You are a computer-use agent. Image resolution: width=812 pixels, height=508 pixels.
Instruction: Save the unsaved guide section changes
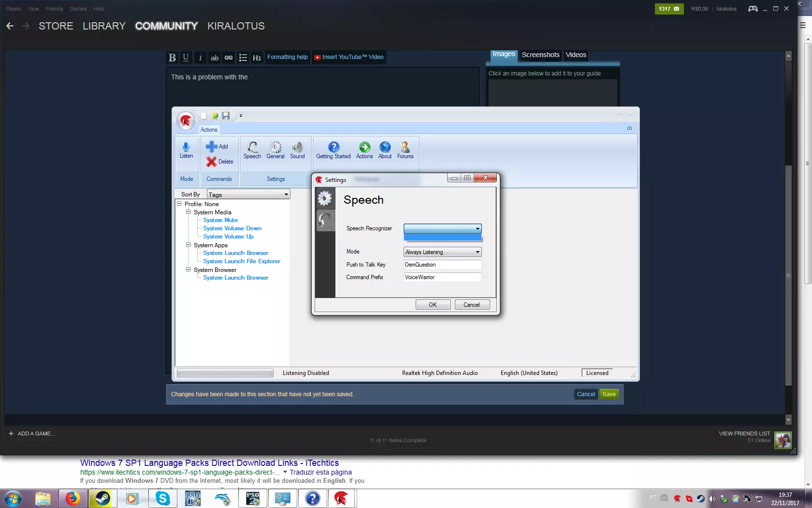(609, 394)
